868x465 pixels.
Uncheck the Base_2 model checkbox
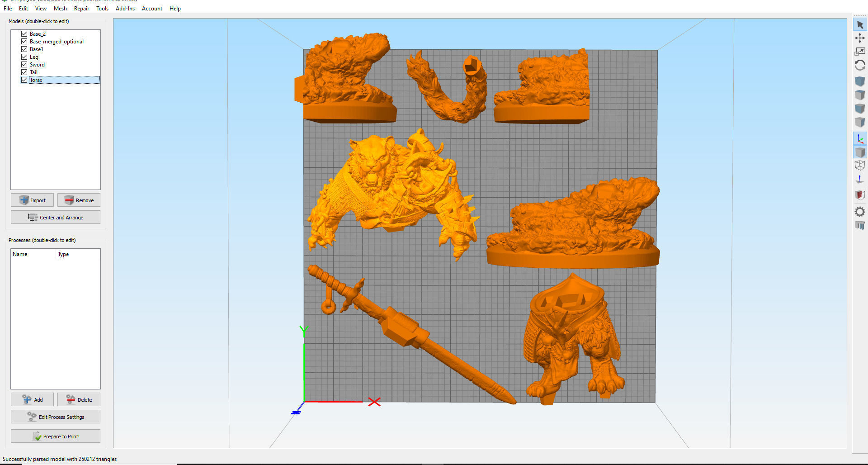click(24, 34)
